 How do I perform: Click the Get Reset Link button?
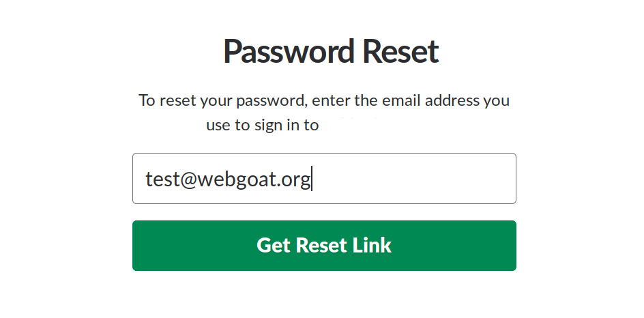point(324,245)
